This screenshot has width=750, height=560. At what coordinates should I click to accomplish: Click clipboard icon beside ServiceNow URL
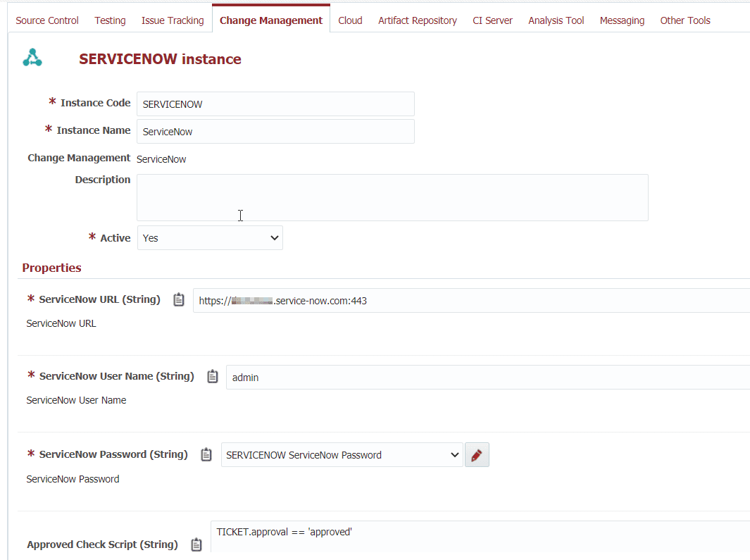tap(179, 299)
